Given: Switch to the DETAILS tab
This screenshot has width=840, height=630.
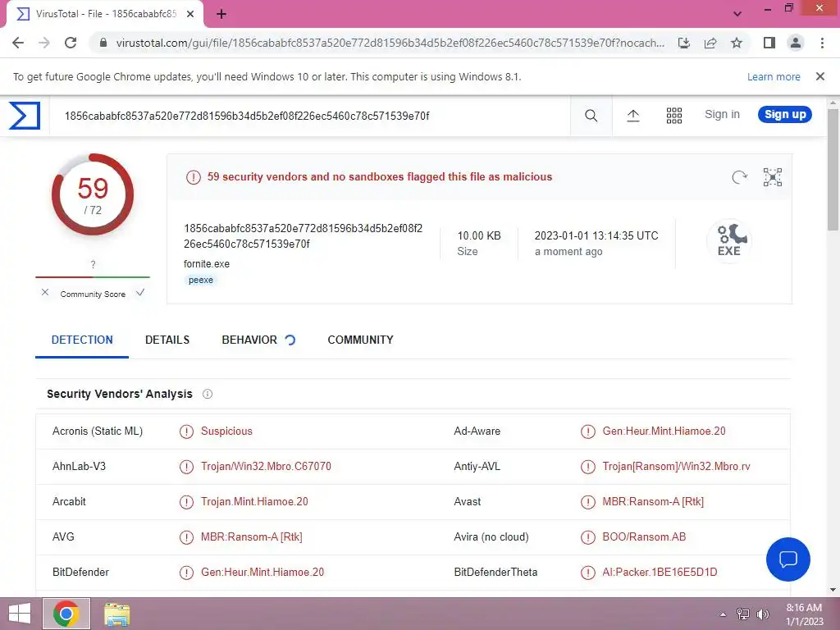Looking at the screenshot, I should 167,340.
